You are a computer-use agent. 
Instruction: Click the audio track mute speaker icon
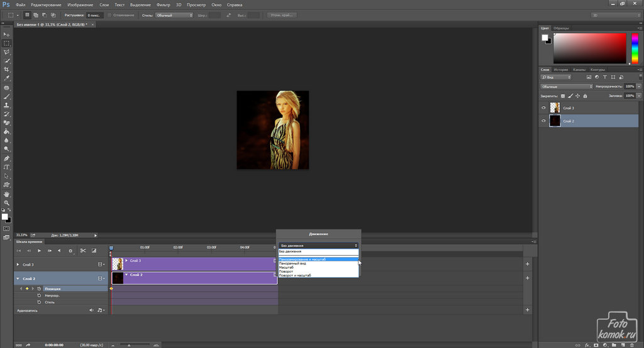point(91,310)
